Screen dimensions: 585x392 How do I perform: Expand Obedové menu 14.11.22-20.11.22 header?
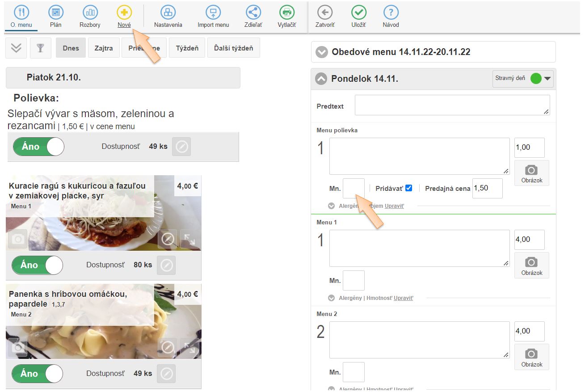pos(322,52)
